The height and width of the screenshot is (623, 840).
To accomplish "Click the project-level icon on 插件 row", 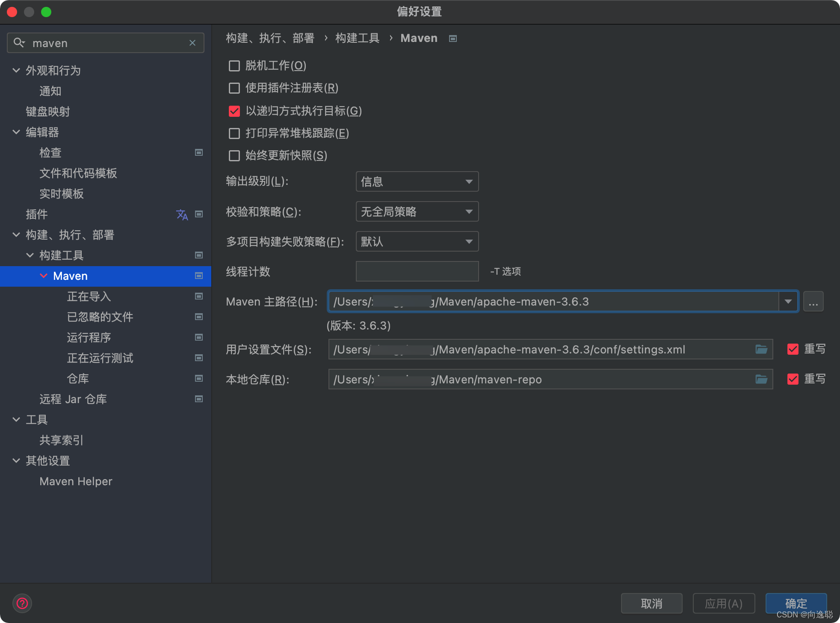I will coord(199,214).
